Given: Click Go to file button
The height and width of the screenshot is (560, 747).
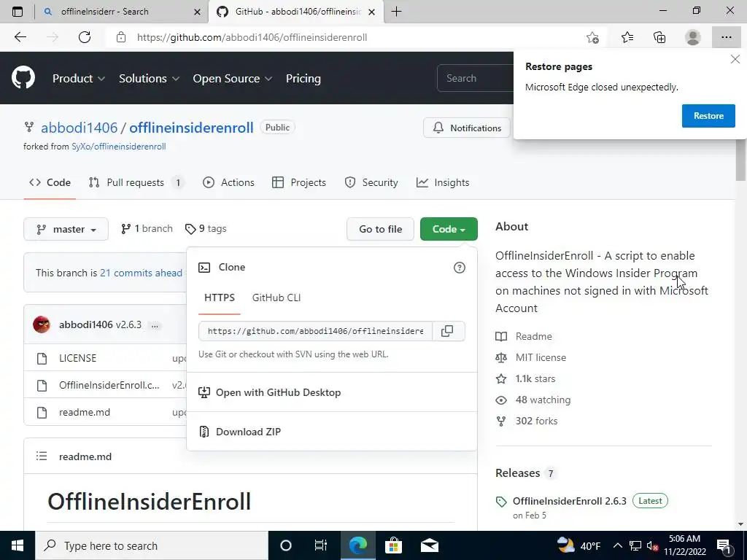Looking at the screenshot, I should [x=380, y=229].
